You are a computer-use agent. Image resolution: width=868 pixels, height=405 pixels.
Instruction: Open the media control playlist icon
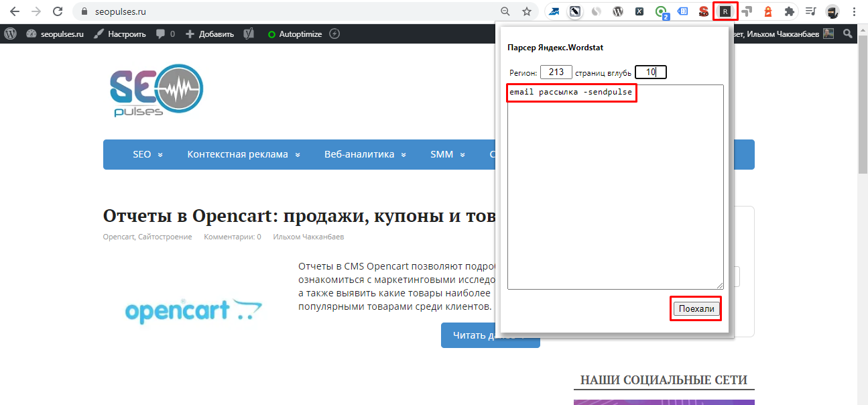coord(810,11)
